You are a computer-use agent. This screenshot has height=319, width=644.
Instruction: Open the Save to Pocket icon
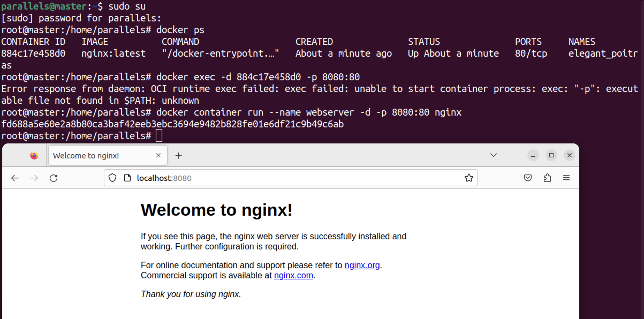click(528, 178)
